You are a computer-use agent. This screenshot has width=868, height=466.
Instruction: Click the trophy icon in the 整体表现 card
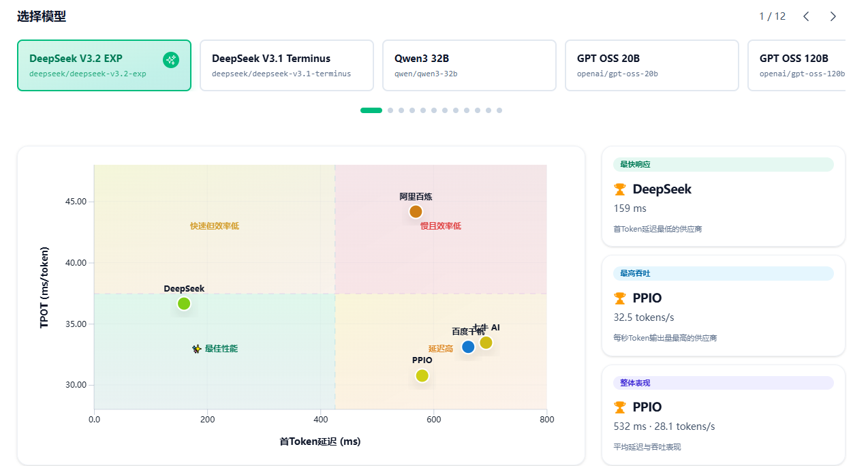coord(619,407)
